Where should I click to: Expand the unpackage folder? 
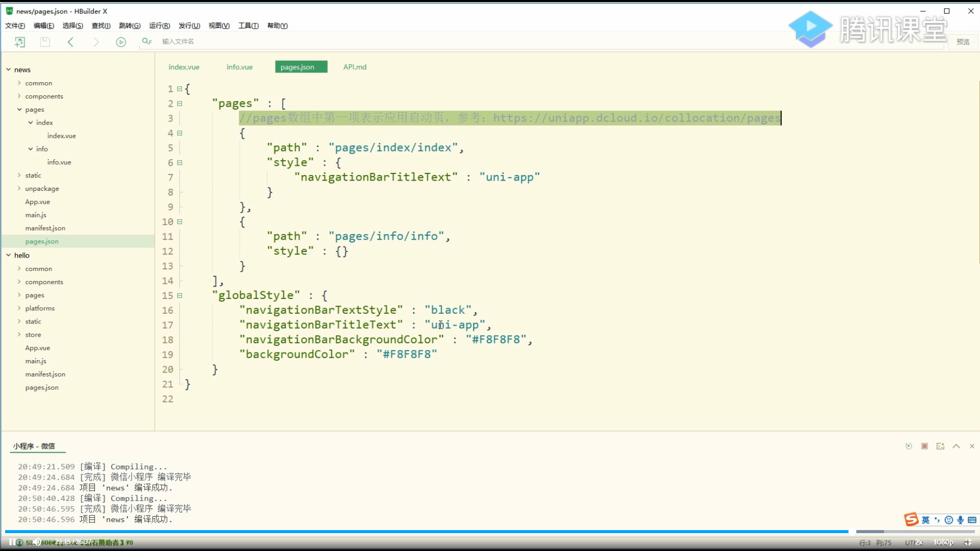[19, 188]
